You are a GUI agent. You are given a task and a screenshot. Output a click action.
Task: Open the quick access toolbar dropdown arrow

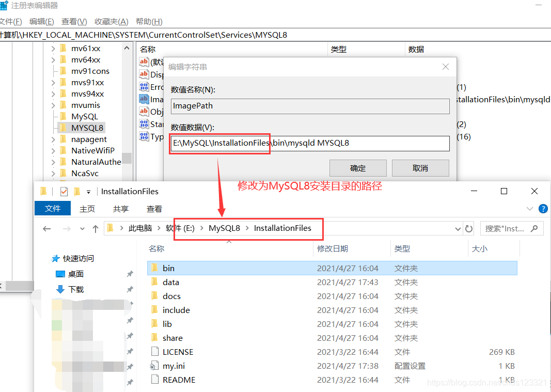coord(88,192)
